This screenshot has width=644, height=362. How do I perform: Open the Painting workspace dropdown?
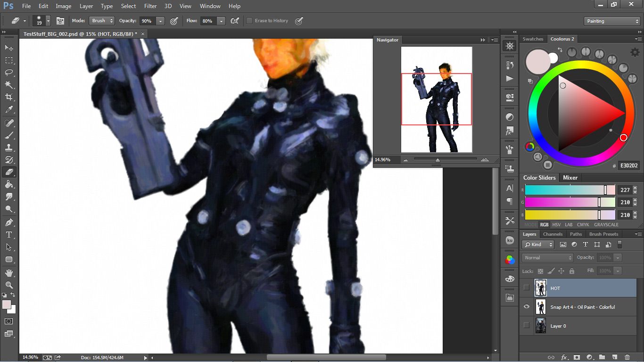[611, 21]
